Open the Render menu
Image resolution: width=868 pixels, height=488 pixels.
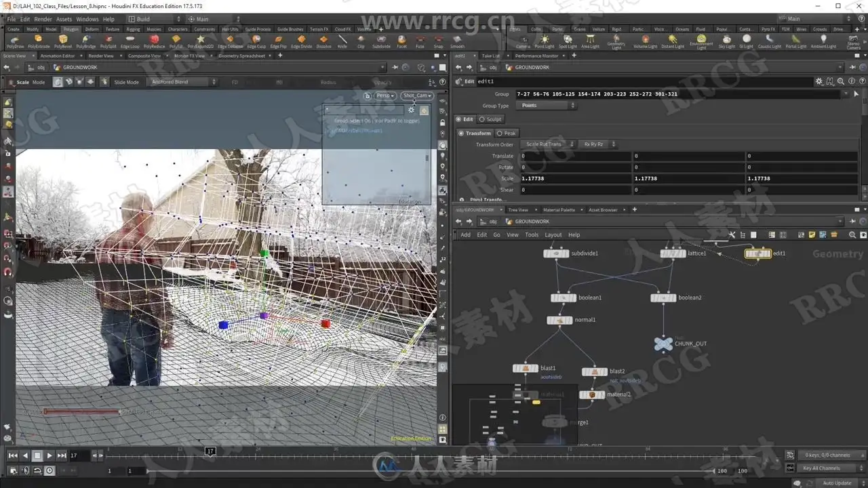click(x=43, y=19)
